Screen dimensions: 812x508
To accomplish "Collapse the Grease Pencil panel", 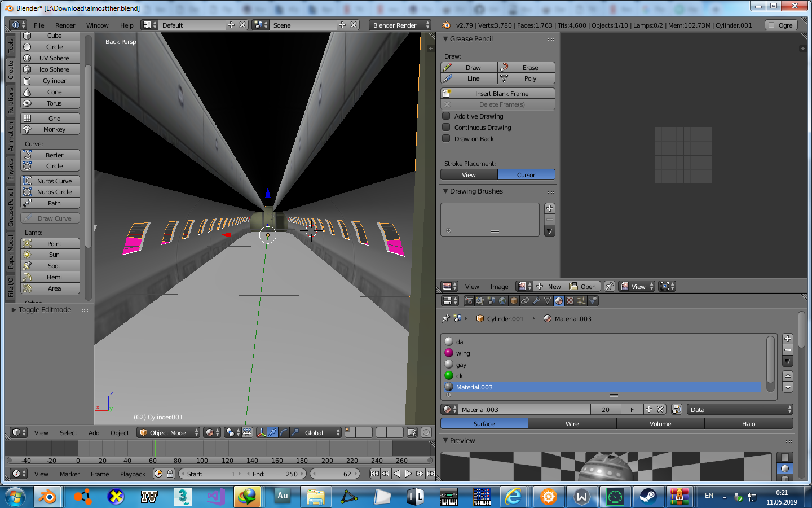I will pyautogui.click(x=445, y=39).
